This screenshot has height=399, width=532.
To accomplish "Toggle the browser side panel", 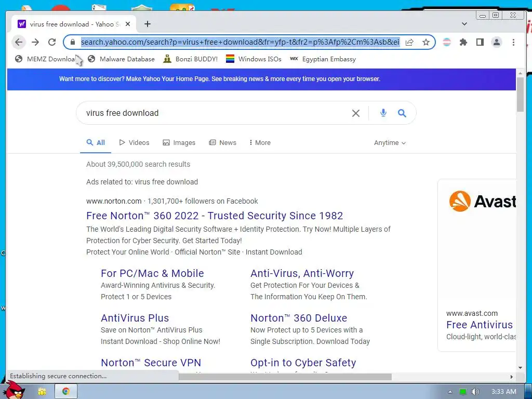I will [480, 42].
